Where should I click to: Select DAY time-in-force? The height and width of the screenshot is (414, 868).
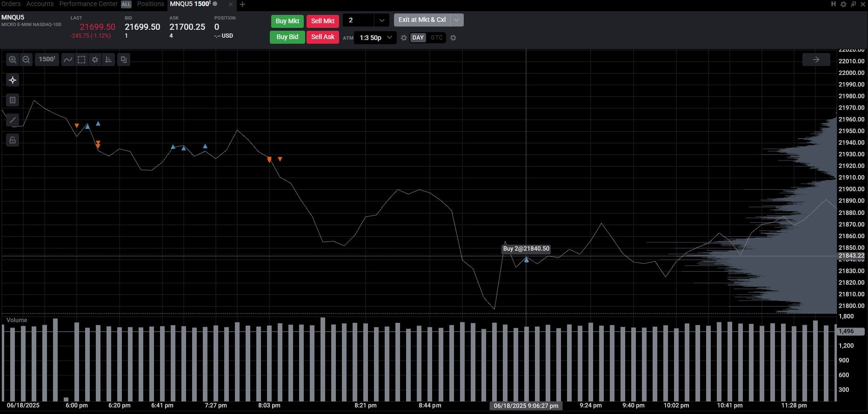418,38
